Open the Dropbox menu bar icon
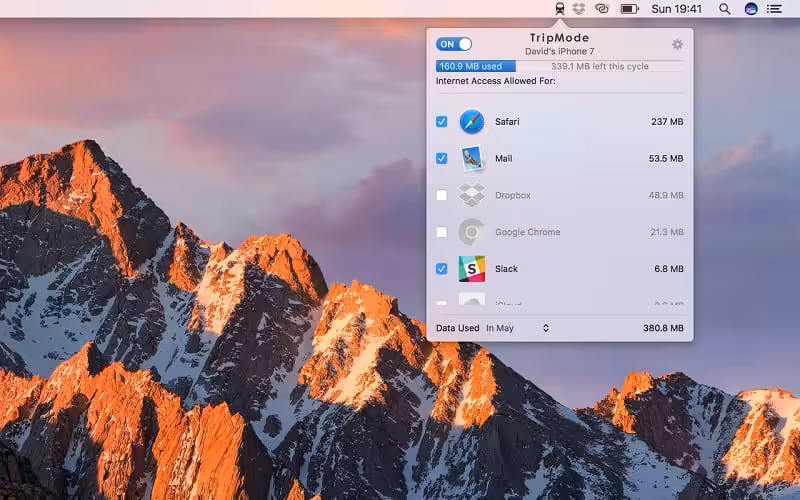 [x=579, y=9]
